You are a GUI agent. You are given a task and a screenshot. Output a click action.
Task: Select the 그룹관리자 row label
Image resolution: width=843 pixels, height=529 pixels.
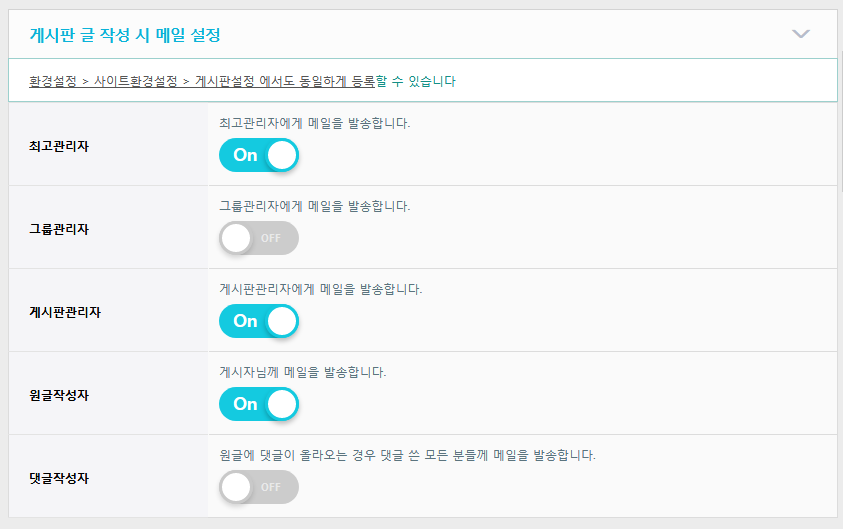pyautogui.click(x=59, y=229)
